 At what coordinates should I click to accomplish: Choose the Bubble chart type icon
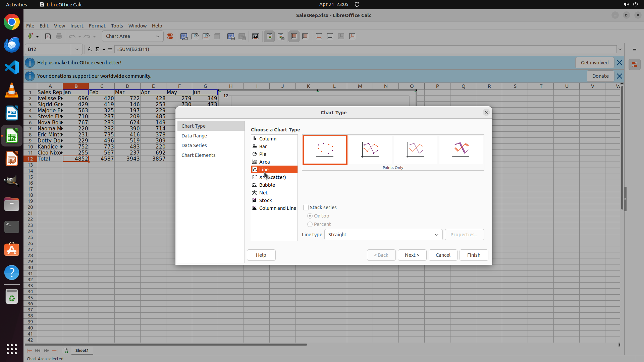click(255, 185)
